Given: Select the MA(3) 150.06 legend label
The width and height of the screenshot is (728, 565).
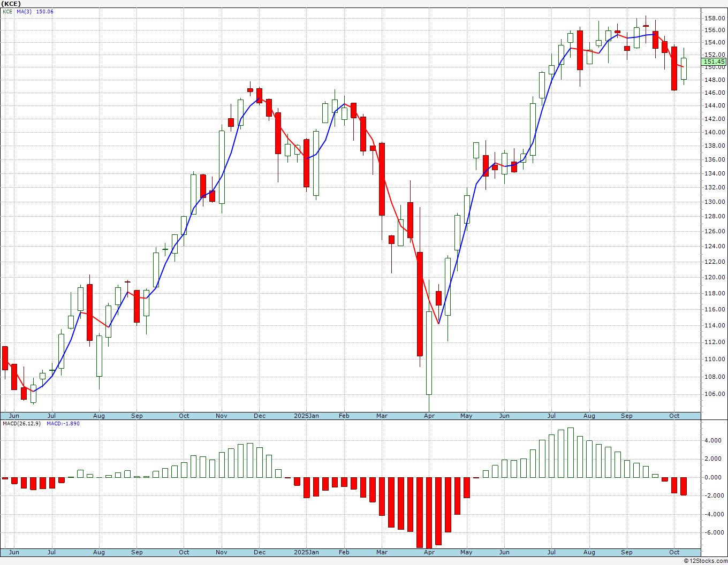Looking at the screenshot, I should tap(36, 11).
